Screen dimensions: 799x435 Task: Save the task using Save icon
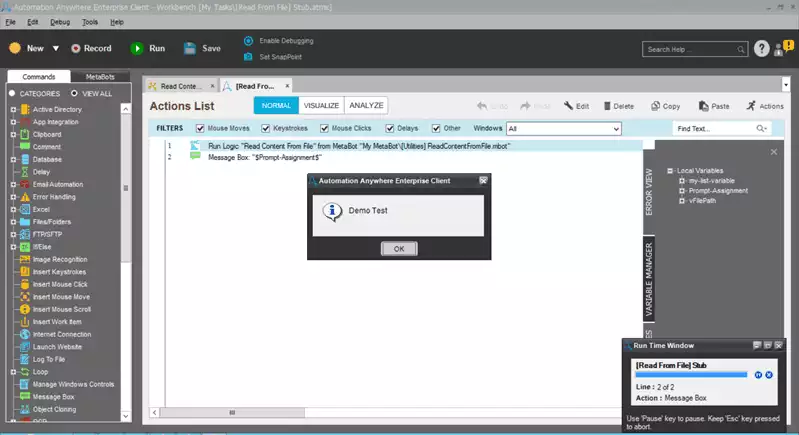pyautogui.click(x=190, y=48)
